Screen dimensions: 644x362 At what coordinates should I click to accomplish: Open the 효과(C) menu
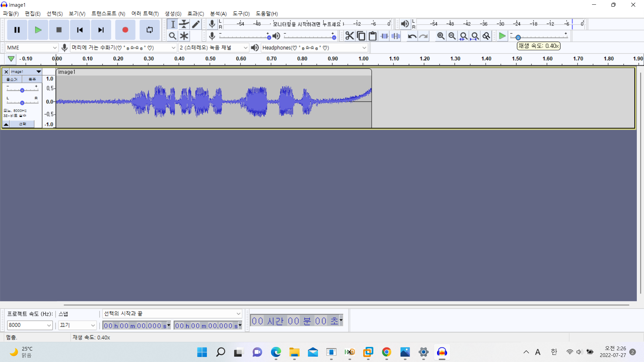(x=196, y=14)
